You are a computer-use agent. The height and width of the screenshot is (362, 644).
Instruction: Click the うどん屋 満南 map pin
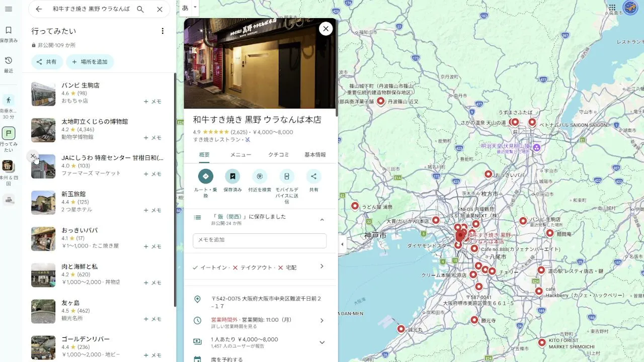click(355, 206)
